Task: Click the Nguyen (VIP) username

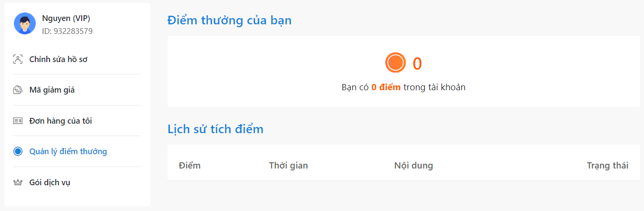Action: pyautogui.click(x=66, y=19)
